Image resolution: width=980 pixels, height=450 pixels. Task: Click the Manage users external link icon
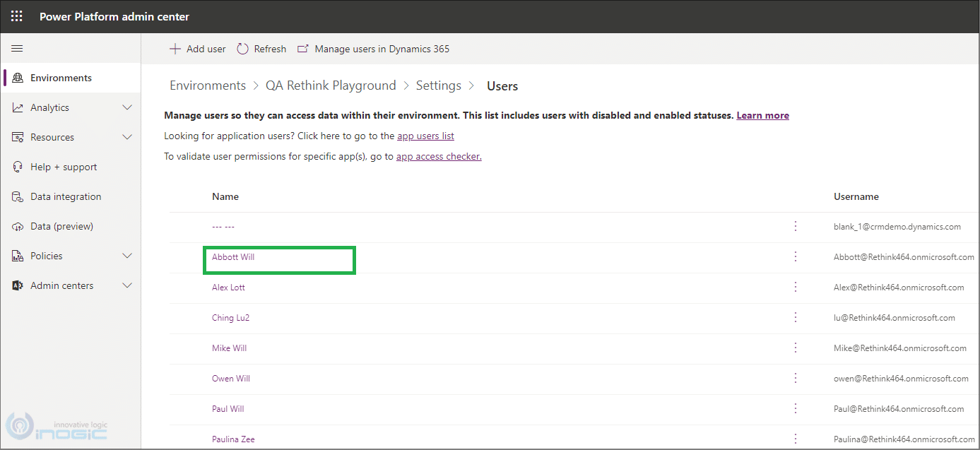click(303, 49)
